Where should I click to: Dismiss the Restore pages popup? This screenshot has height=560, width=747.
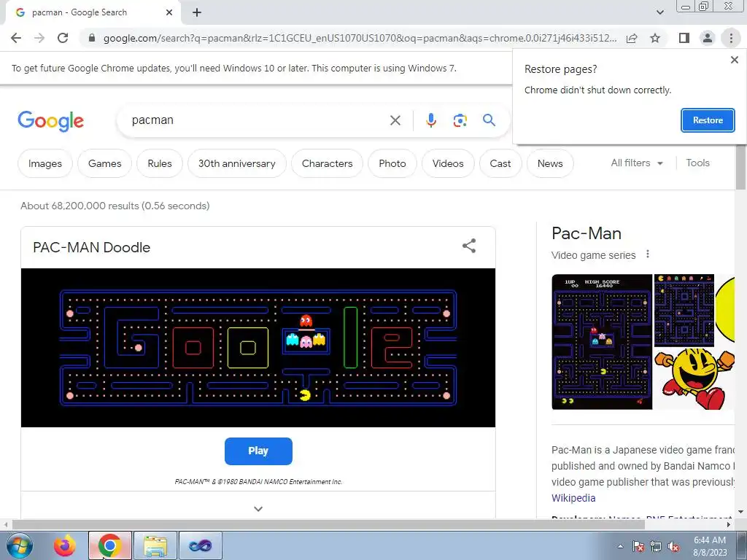734,60
